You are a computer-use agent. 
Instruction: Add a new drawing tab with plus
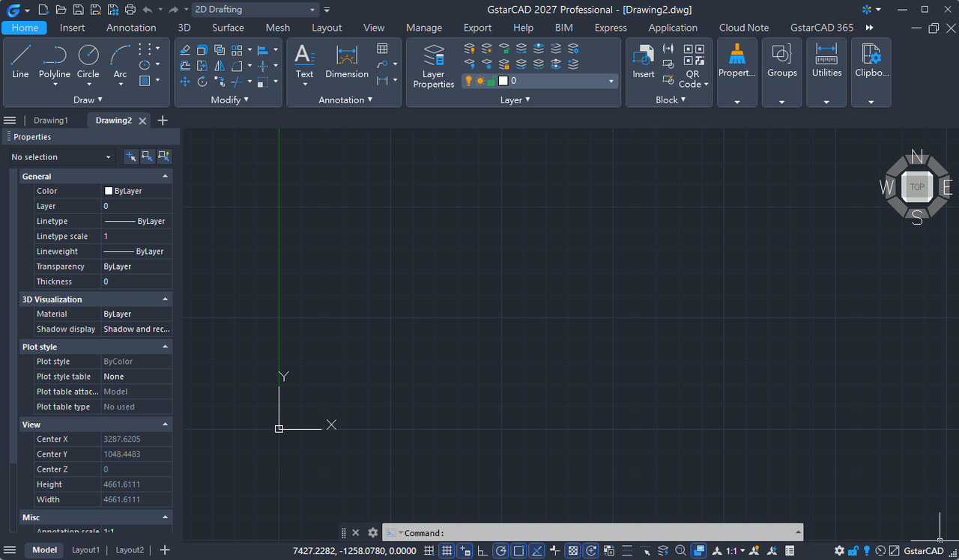click(x=163, y=121)
